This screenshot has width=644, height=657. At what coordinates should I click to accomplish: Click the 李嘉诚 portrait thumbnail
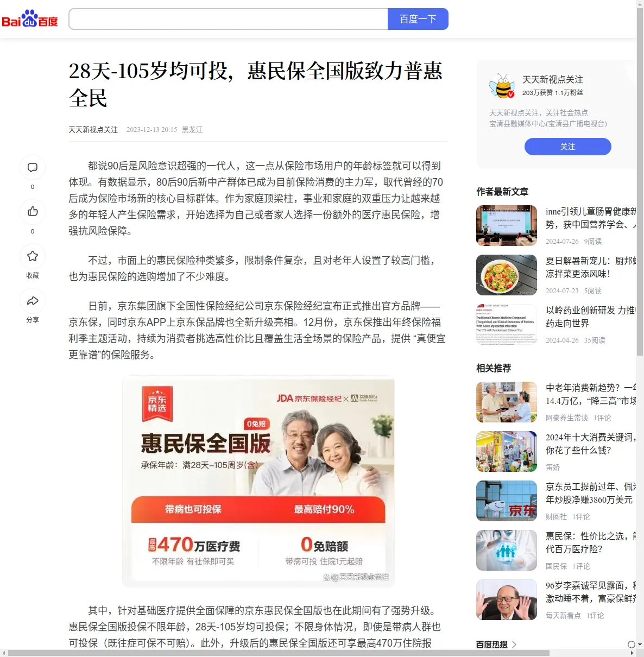tap(507, 599)
